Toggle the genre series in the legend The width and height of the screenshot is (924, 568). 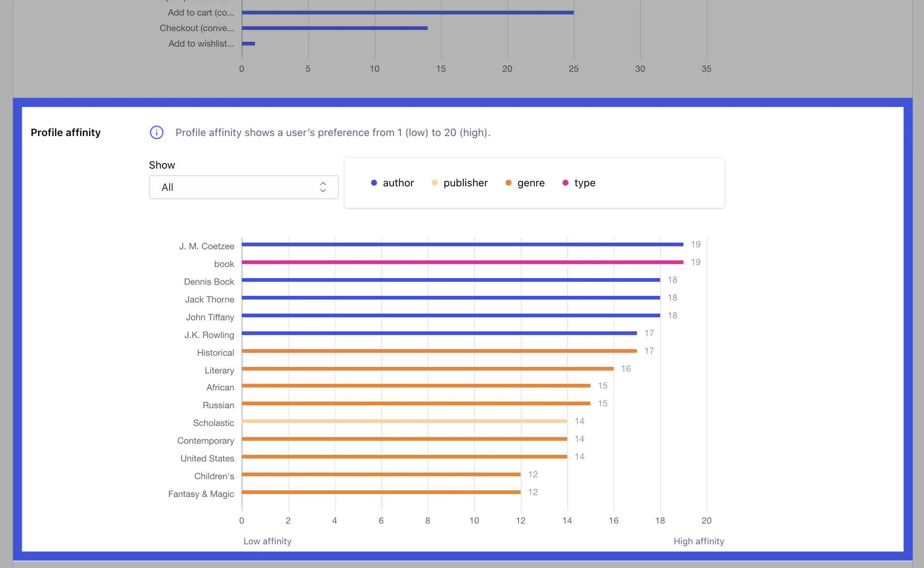(x=531, y=183)
